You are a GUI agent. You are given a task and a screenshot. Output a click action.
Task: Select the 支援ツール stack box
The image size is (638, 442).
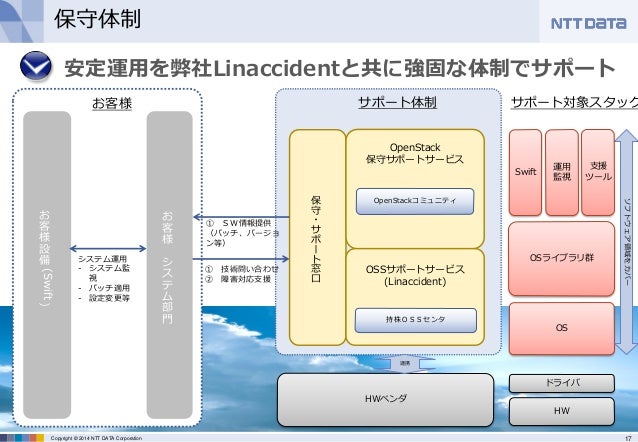pos(598,172)
